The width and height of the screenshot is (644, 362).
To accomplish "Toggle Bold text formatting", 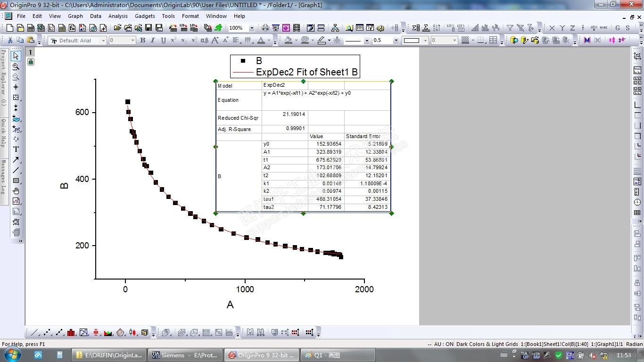I will [142, 41].
